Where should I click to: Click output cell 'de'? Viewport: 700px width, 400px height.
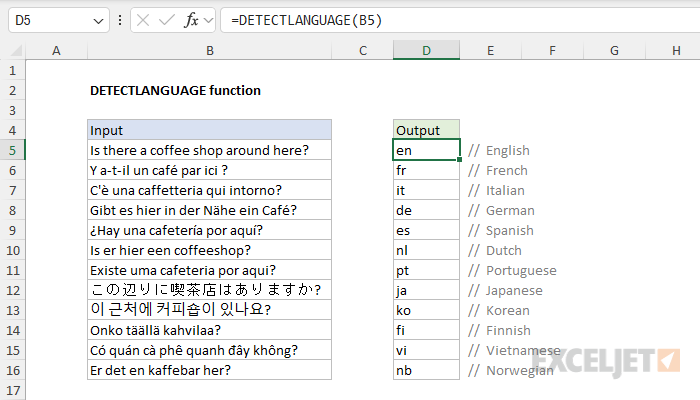point(426,210)
